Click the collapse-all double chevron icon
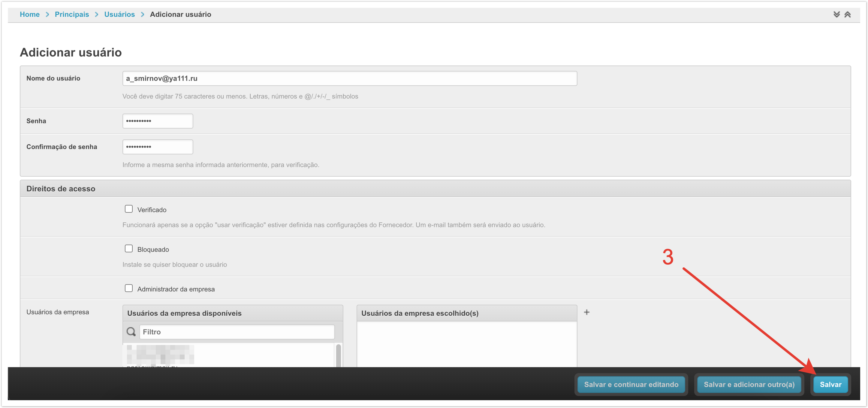The image size is (868, 408). point(847,14)
